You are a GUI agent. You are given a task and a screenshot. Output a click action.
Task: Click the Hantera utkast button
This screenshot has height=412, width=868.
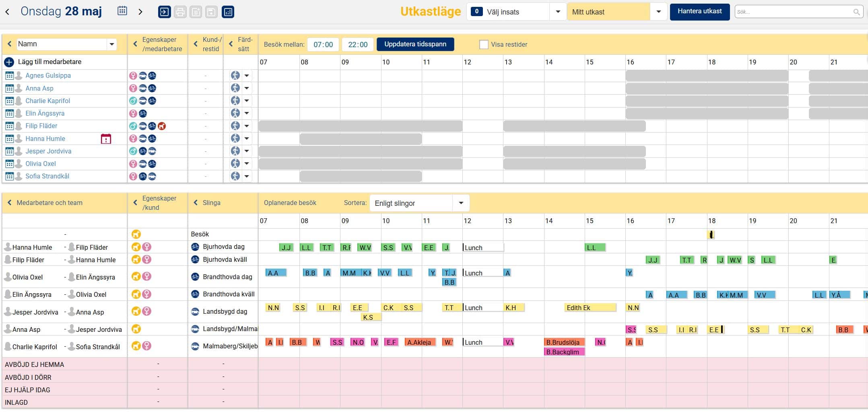(699, 11)
